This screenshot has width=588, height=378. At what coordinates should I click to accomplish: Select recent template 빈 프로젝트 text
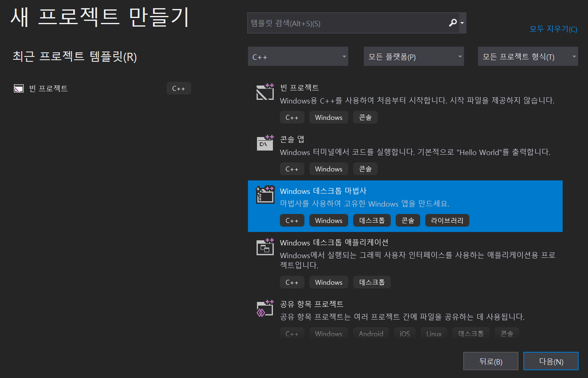coord(48,88)
